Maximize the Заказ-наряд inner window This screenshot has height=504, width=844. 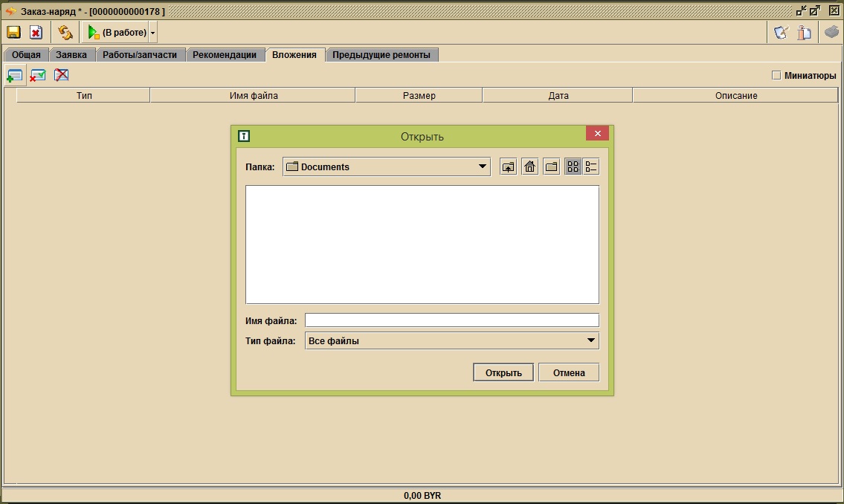815,10
